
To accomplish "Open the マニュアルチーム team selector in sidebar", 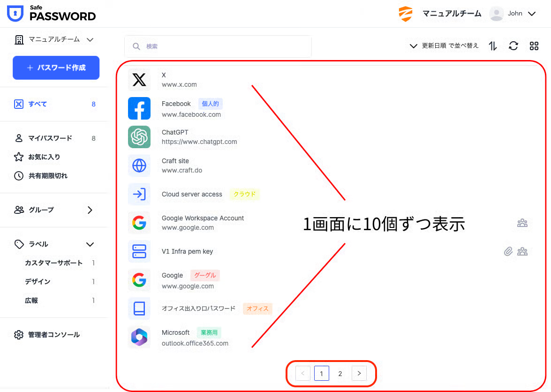I will (x=54, y=40).
